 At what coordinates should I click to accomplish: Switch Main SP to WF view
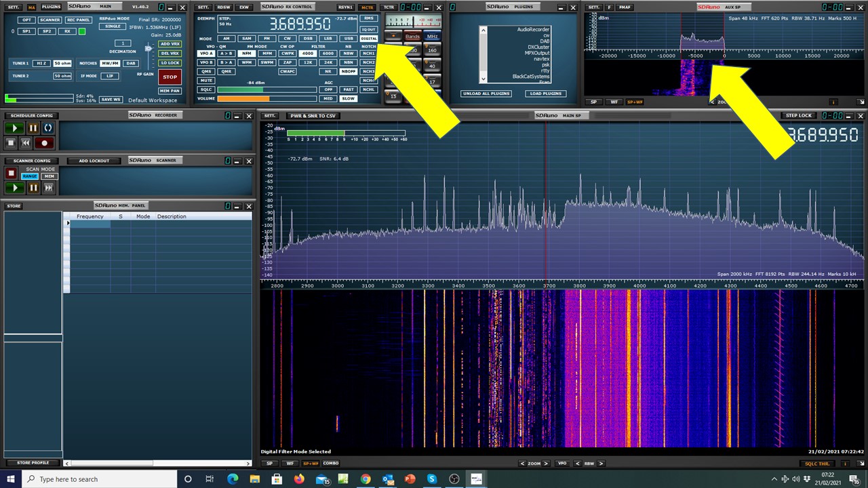point(290,463)
